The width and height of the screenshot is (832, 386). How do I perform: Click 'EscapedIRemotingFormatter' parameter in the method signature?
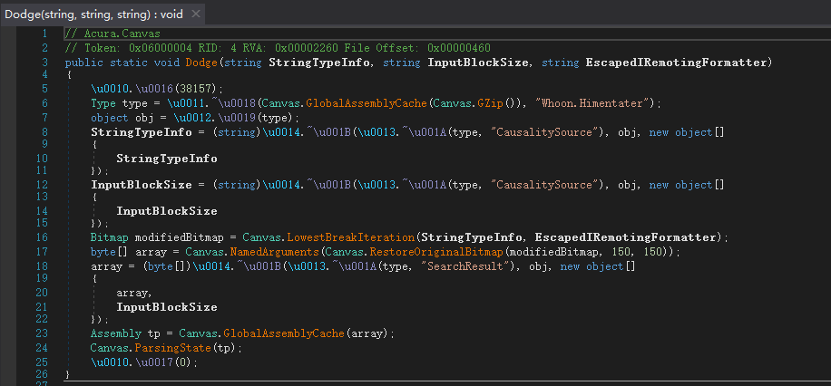(x=676, y=63)
